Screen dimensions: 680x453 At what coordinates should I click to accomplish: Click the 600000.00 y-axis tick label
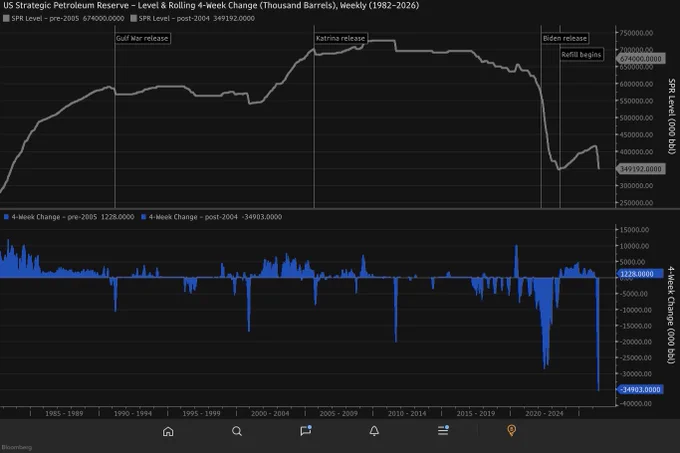[636, 84]
